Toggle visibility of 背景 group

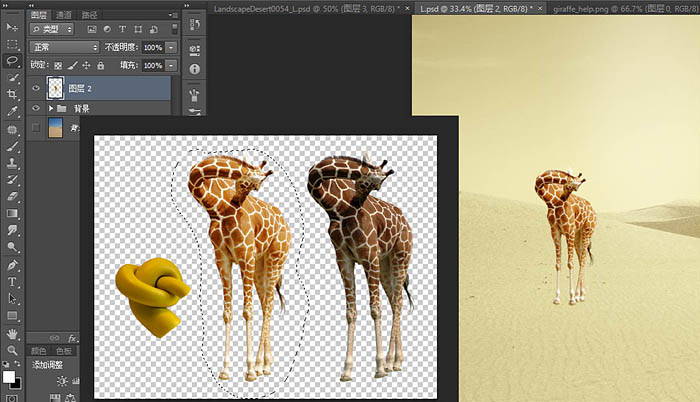coord(36,108)
